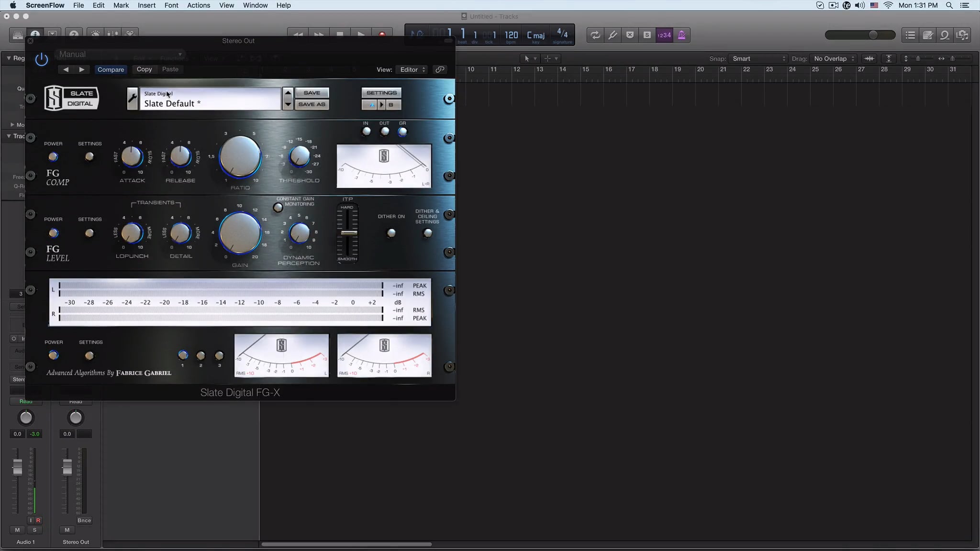Toggle the purple metronome icon

681,35
